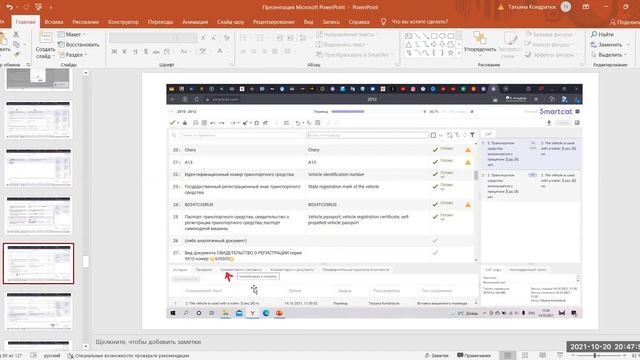The height and width of the screenshot is (360, 640).
Task: Click Заменить replace button
Action: [610, 44]
